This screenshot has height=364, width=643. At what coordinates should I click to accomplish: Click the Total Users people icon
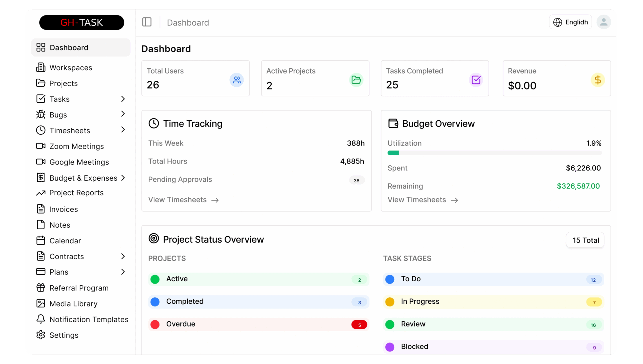click(237, 80)
